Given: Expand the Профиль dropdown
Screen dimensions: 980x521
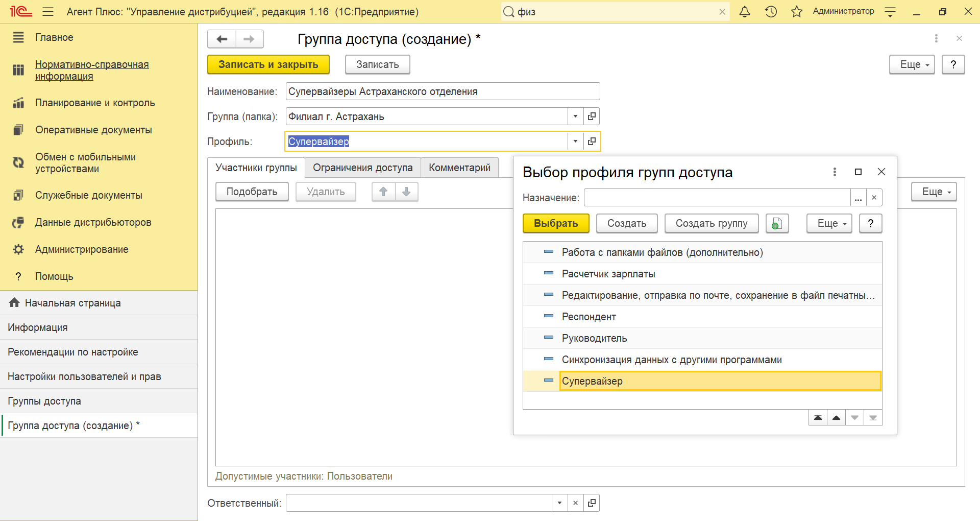Looking at the screenshot, I should click(575, 141).
